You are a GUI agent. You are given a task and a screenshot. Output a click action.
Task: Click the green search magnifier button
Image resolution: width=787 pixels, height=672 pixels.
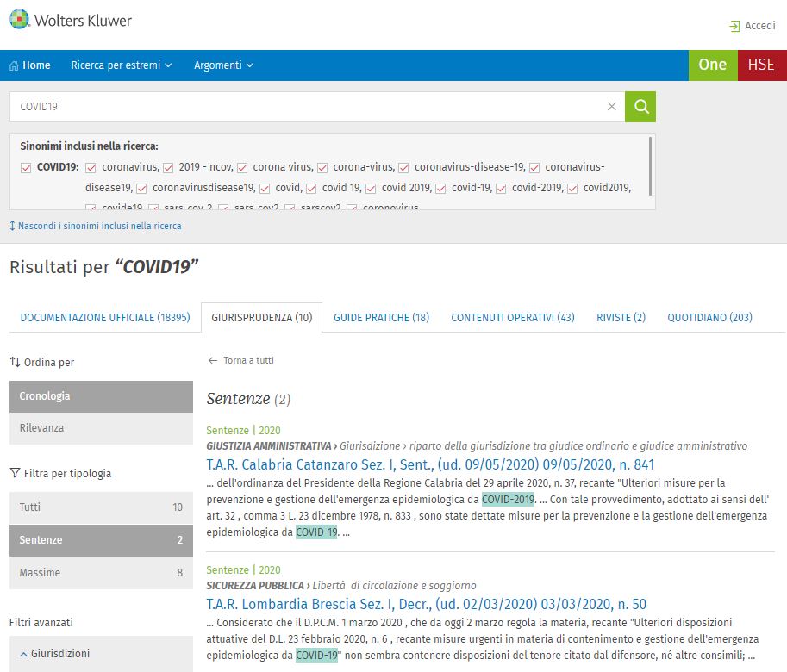coord(640,107)
